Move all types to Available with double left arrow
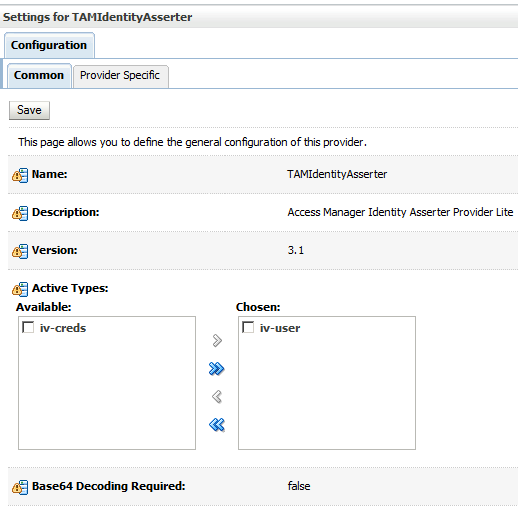The width and height of the screenshot is (518, 508). pyautogui.click(x=217, y=425)
